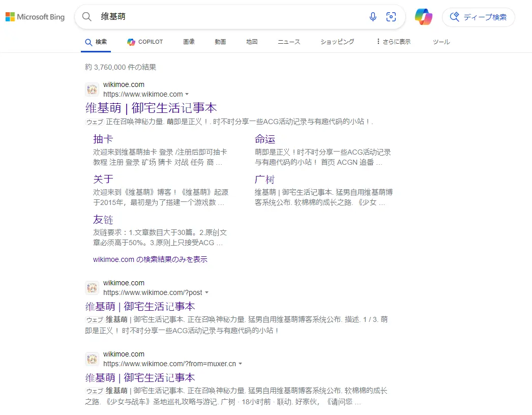Viewport: 532px width, 415px height.
Task: Click into the search text field
Action: (x=229, y=17)
